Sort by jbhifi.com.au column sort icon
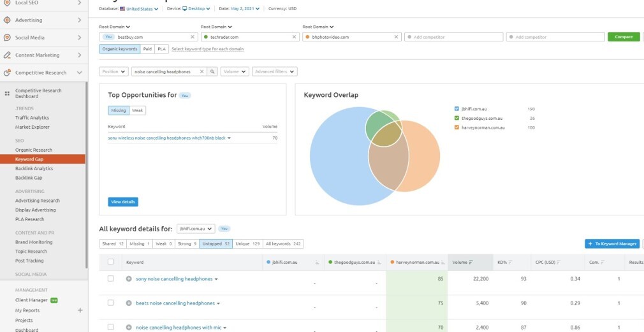Image resolution: width=644 pixels, height=332 pixels. pos(317,263)
